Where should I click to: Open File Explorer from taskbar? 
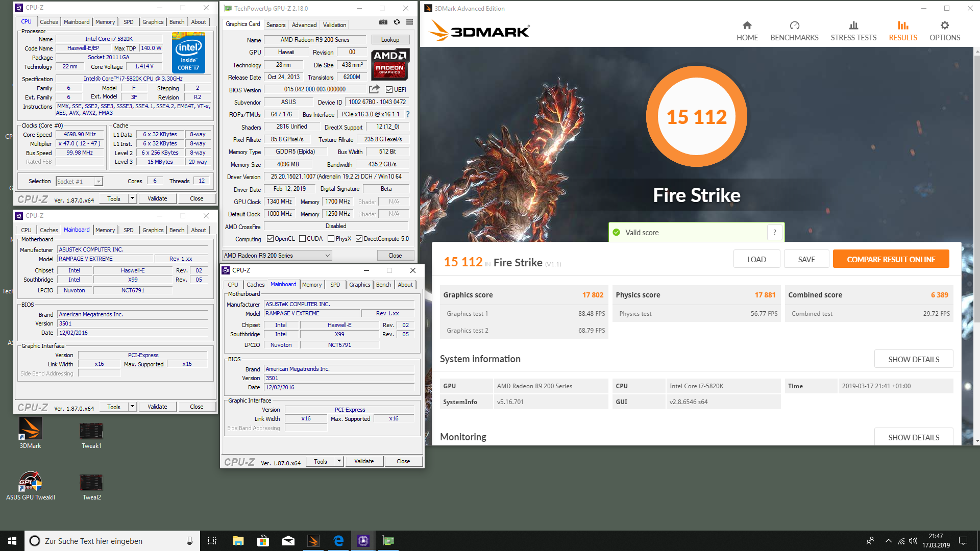[238, 541]
